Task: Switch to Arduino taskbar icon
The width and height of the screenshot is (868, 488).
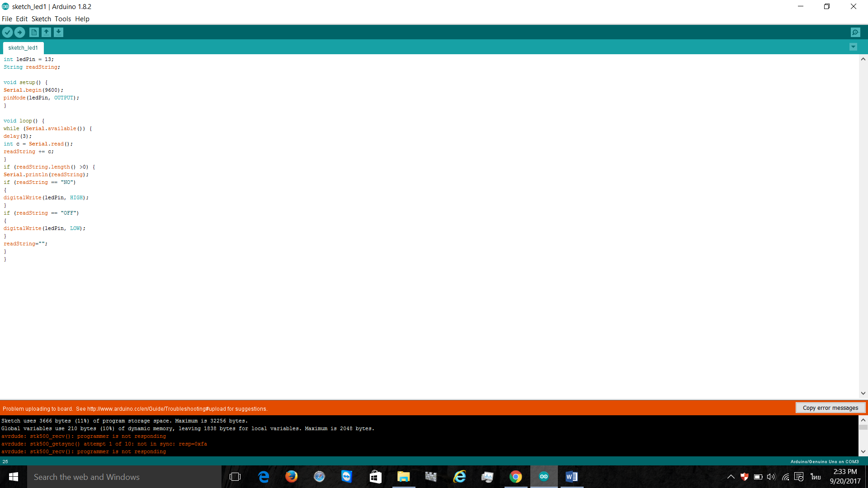Action: (543, 477)
